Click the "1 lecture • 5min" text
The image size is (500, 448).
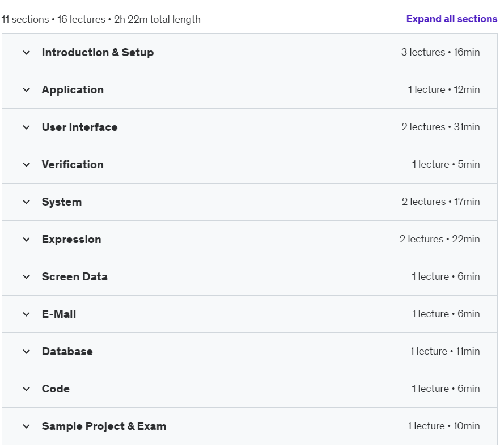(446, 164)
